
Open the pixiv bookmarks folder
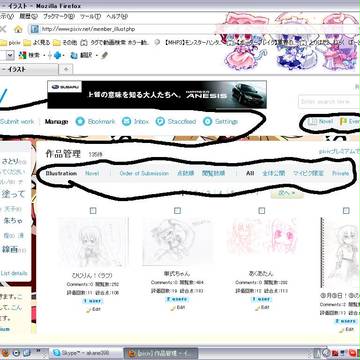point(10,43)
